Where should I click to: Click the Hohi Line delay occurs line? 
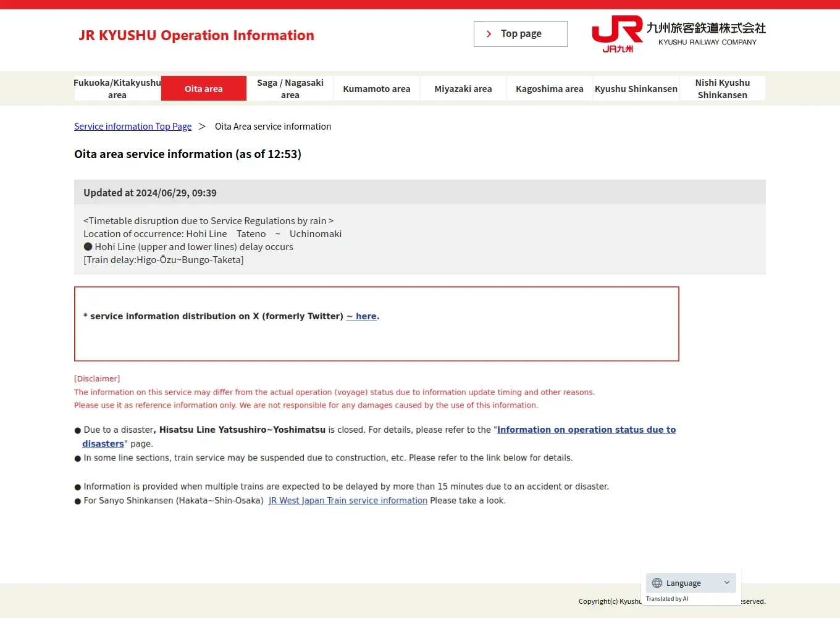point(188,247)
